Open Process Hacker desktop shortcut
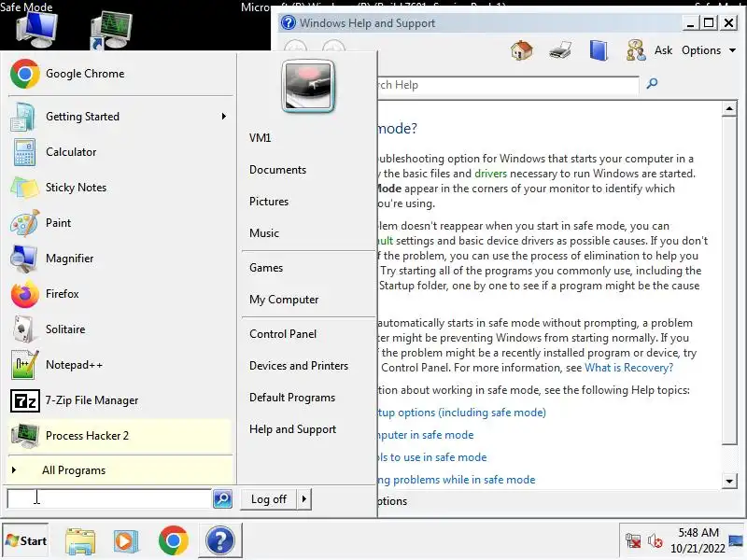 pyautogui.click(x=111, y=31)
